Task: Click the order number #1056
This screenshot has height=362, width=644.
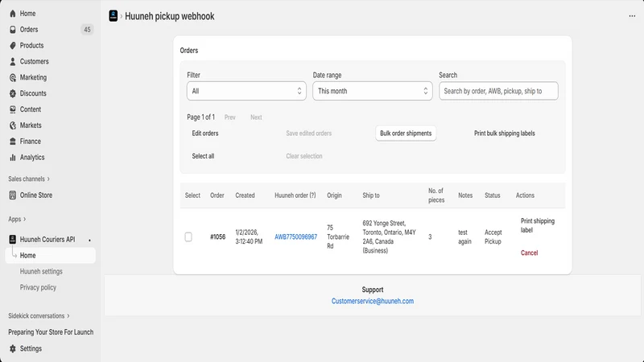Action: point(217,237)
